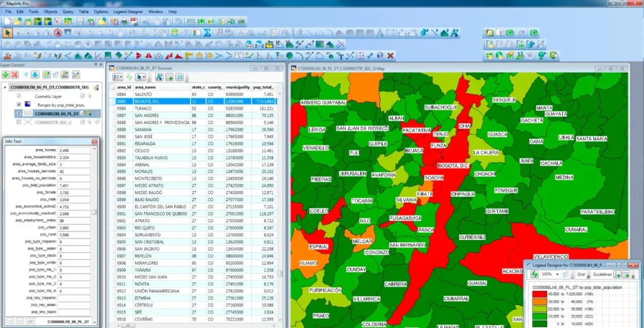Collapse the CO00000LIM_06_PL_DT,CO00000STR_SEG map tree node
This screenshot has height=328, width=644.
click(x=4, y=87)
